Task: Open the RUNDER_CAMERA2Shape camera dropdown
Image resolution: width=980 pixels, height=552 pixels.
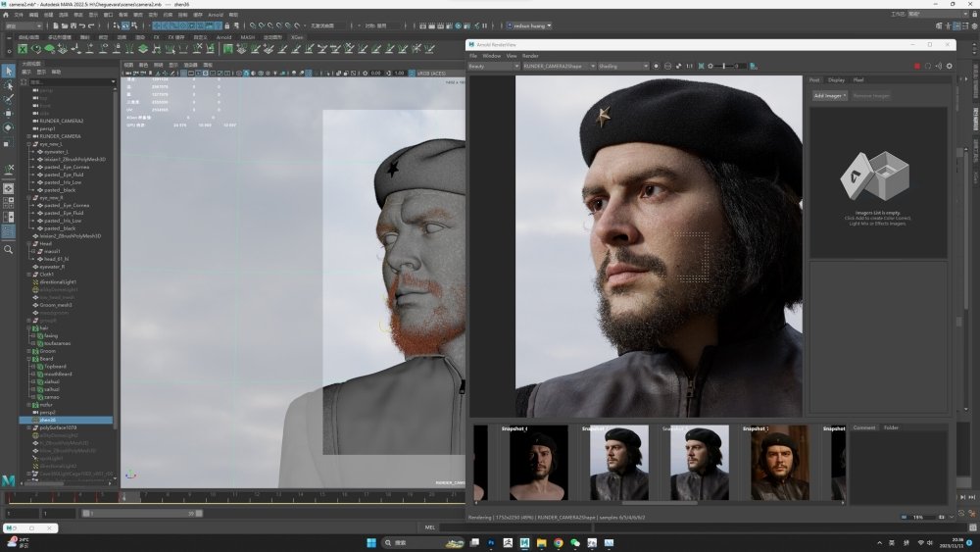Action: [x=559, y=66]
